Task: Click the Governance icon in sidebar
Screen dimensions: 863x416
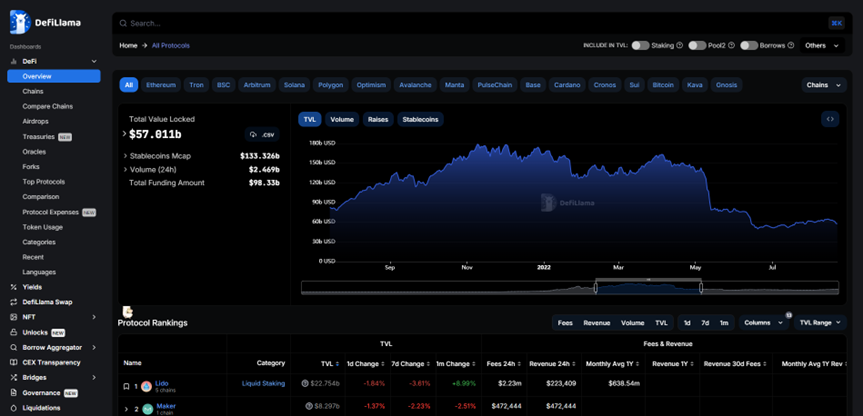Action: [14, 393]
